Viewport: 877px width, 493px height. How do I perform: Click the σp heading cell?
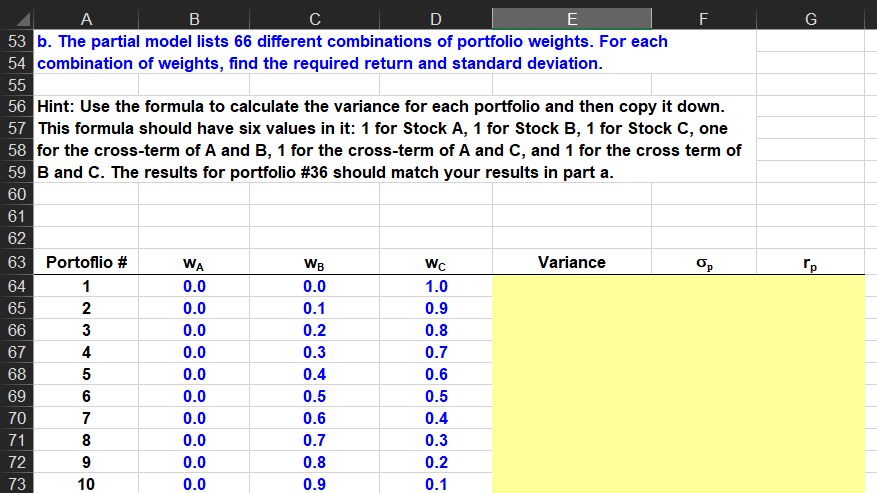coord(704,262)
